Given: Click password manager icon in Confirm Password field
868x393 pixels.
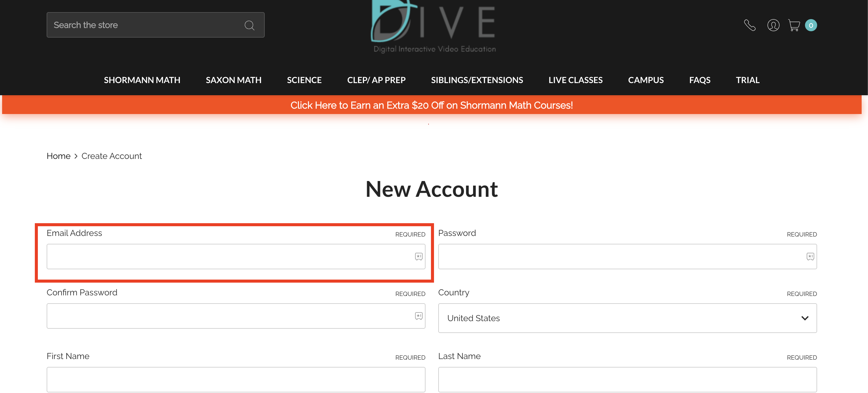Looking at the screenshot, I should (x=419, y=316).
